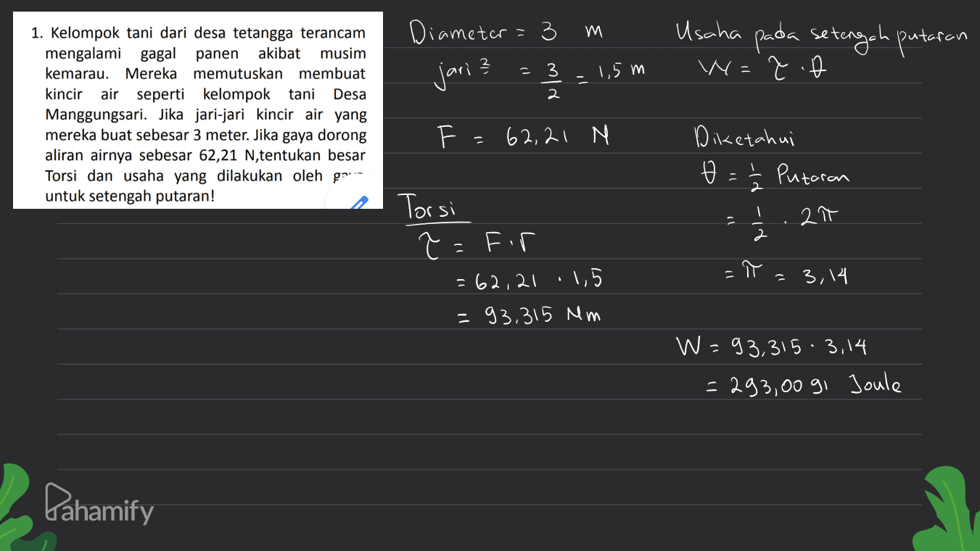Select the question text image card
Viewport: 980px width, 551px height.
(198, 110)
